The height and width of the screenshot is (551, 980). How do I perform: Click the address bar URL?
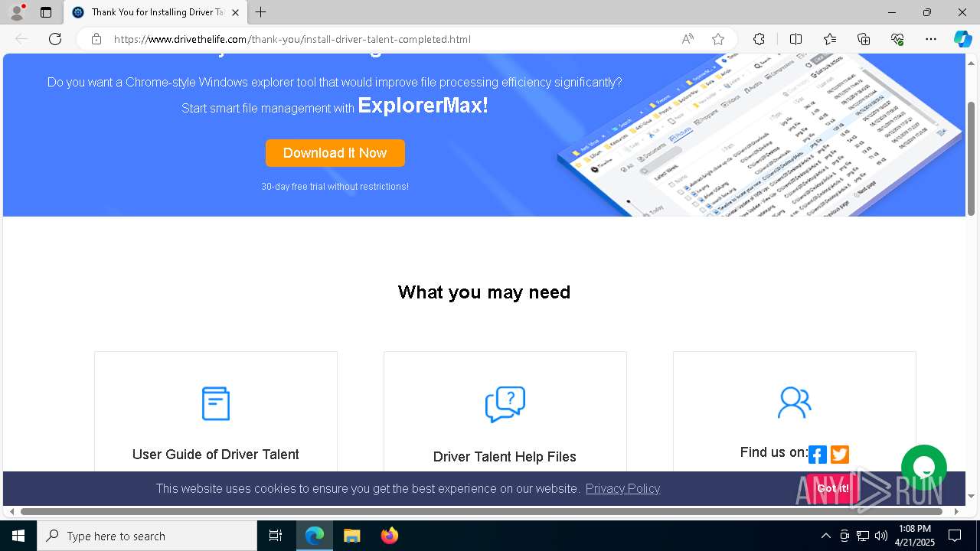pos(292,39)
